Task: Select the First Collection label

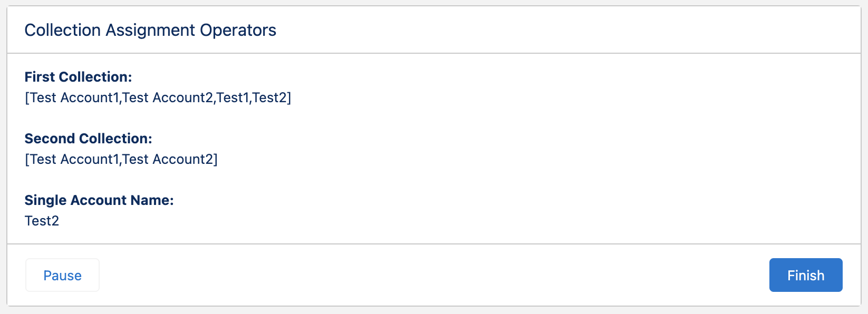Action: (x=78, y=77)
